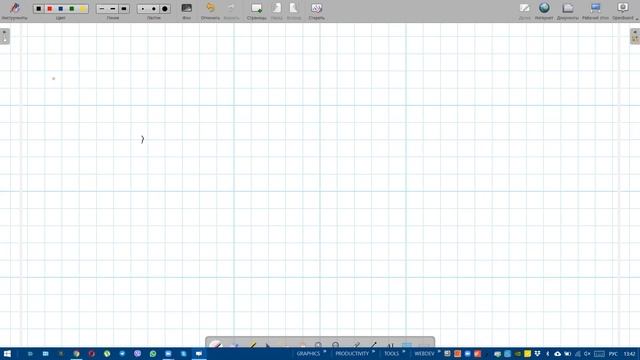Choose the thick line width

124,9
